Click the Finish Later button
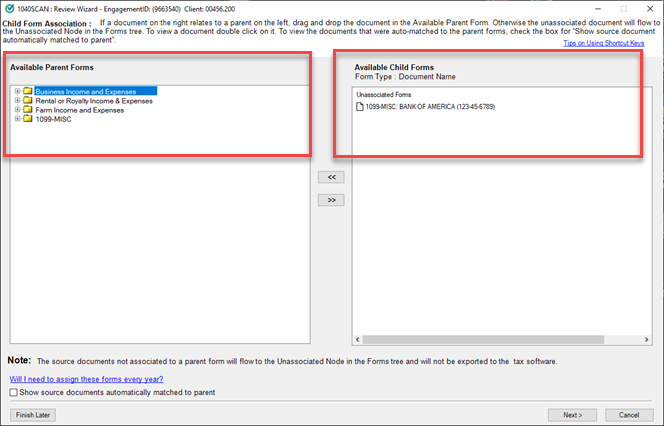Viewport: 664px width, 426px height. pos(33,415)
